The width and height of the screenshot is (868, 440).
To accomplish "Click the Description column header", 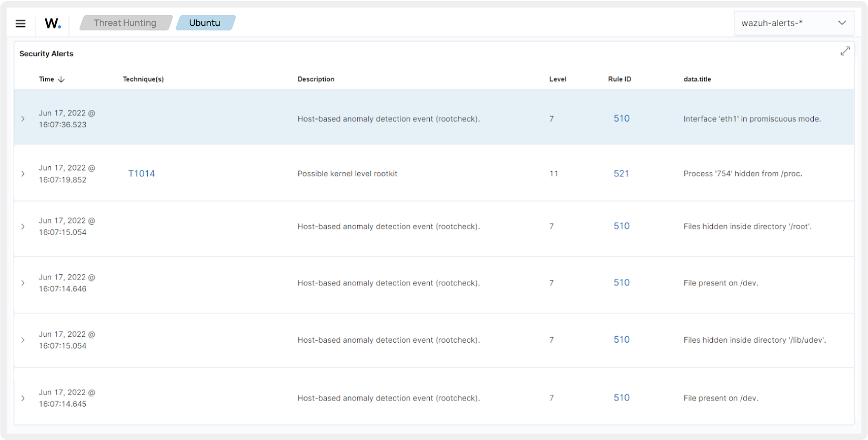I will pos(316,79).
